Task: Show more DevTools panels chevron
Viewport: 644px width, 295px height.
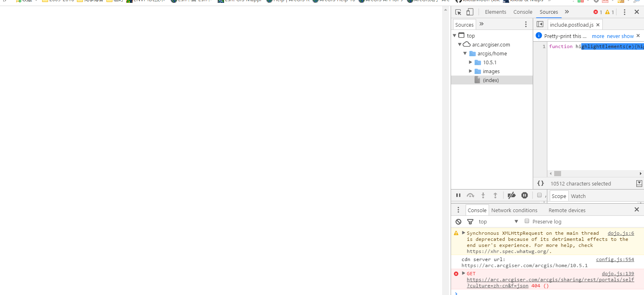Action: [x=567, y=12]
